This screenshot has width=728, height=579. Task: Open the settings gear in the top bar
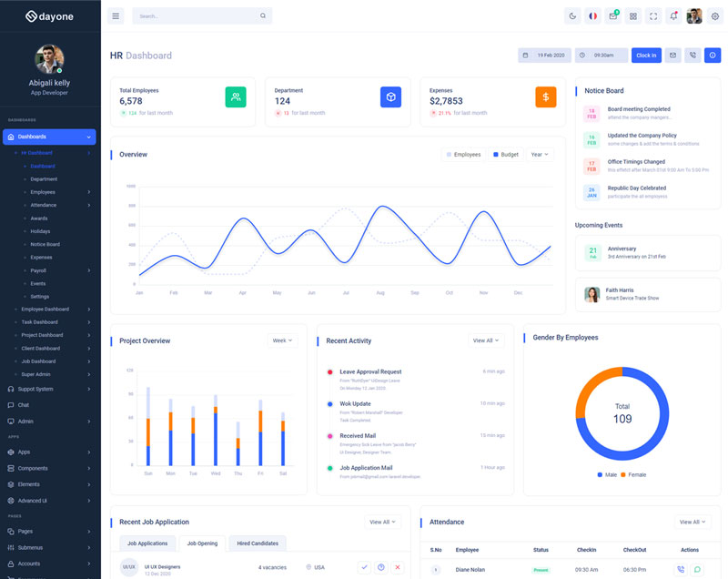714,16
